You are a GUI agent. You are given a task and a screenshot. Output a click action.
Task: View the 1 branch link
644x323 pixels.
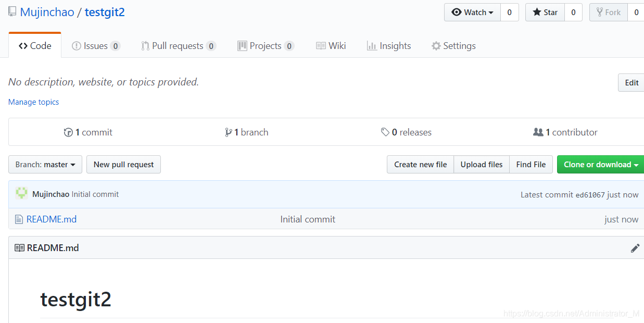247,132
